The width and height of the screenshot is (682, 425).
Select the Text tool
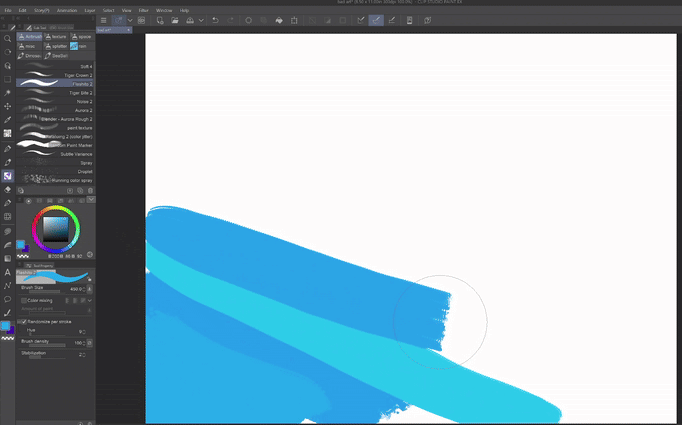(x=8, y=271)
